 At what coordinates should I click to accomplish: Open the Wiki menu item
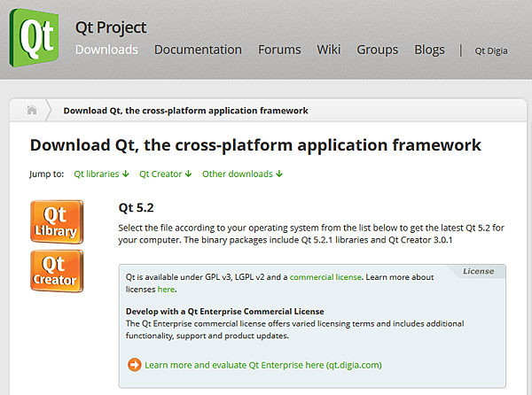328,50
